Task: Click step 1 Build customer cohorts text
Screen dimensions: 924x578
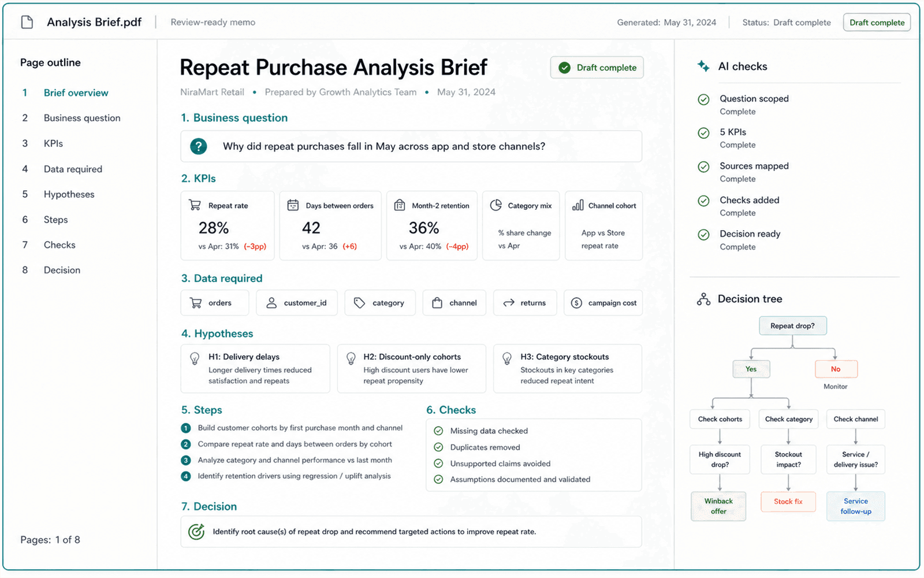Action: [x=300, y=428]
